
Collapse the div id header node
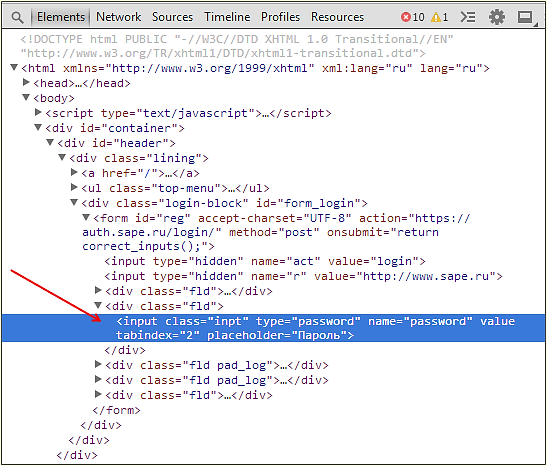50,142
